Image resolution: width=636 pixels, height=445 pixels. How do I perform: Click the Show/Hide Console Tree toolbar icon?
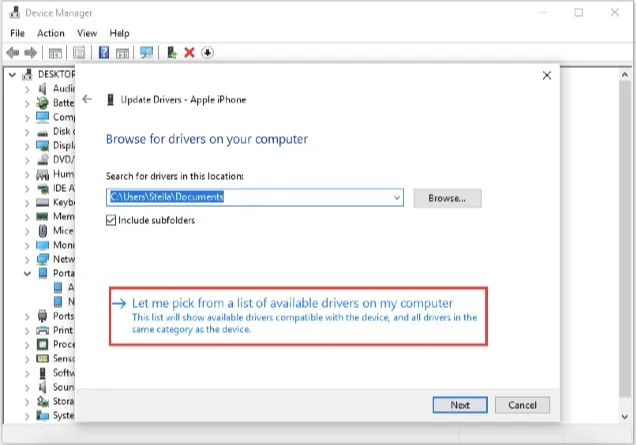(x=55, y=53)
